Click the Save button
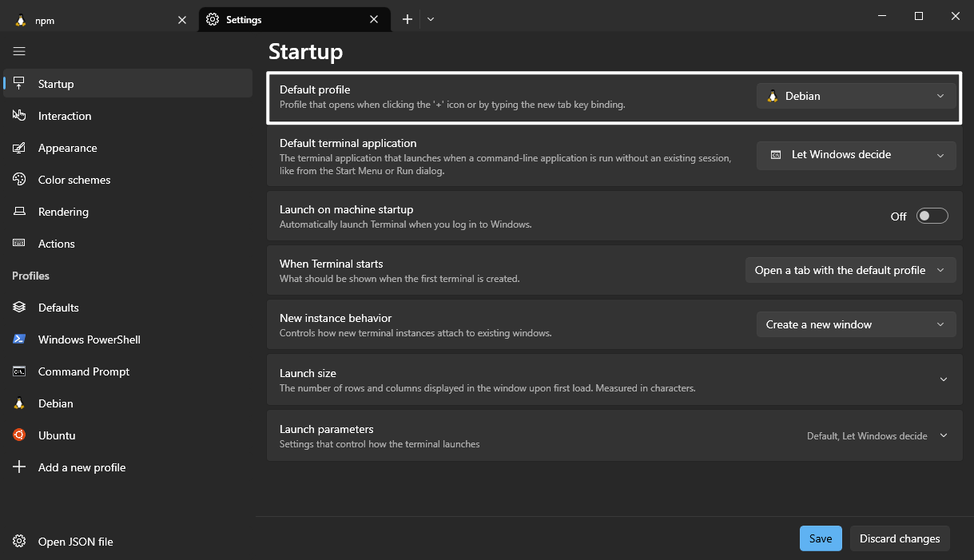Image resolution: width=974 pixels, height=560 pixels. 821,538
